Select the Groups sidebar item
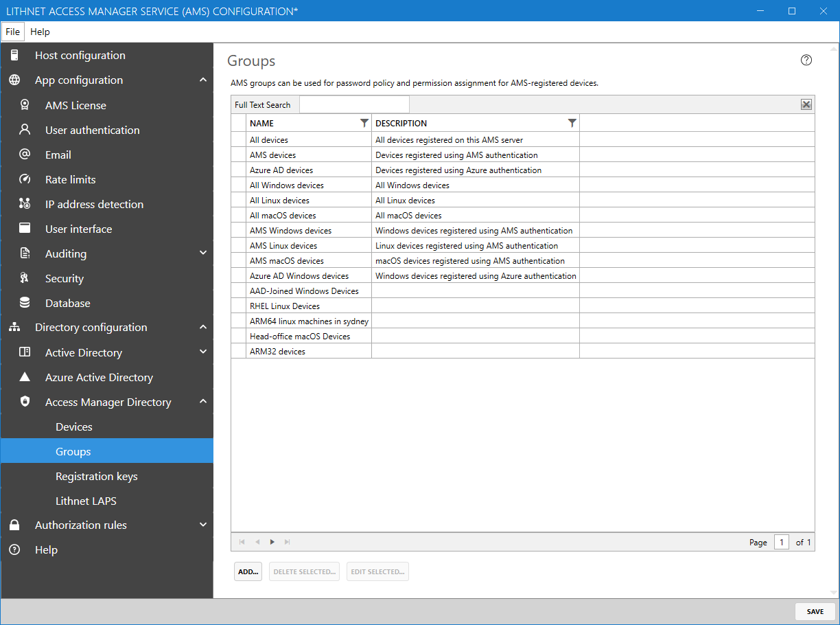 pyautogui.click(x=106, y=451)
